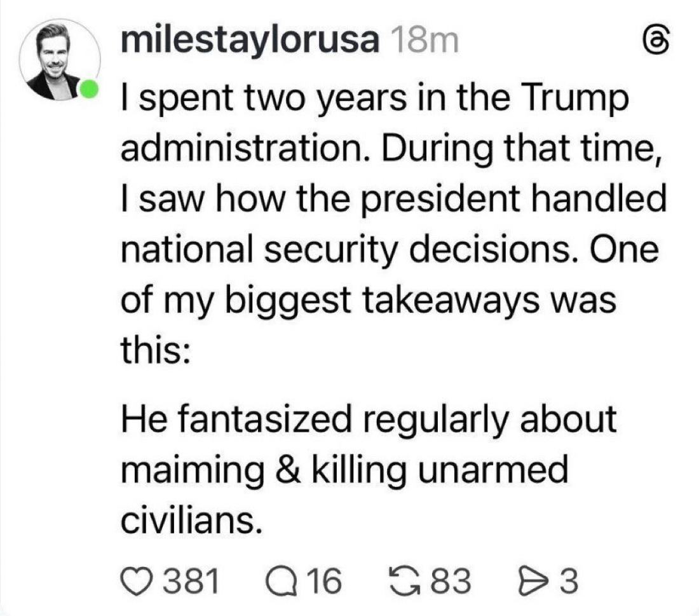This screenshot has height=616, width=699.
Task: Click the "of my biggest takeaways was" line
Action: coord(369,301)
